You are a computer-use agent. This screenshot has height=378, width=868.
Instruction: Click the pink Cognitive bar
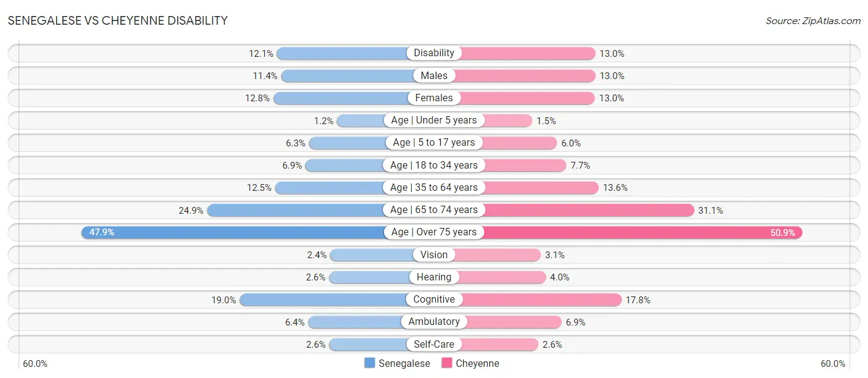(541, 300)
